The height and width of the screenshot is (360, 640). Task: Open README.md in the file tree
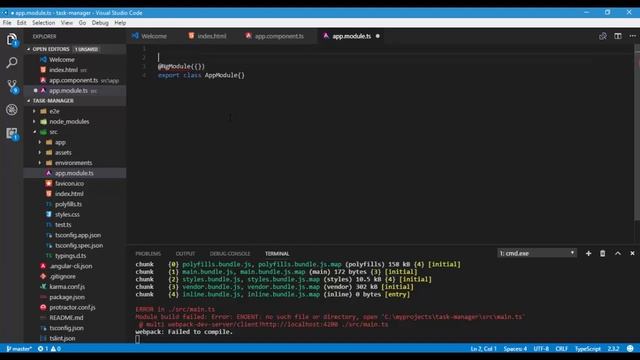[66, 318]
